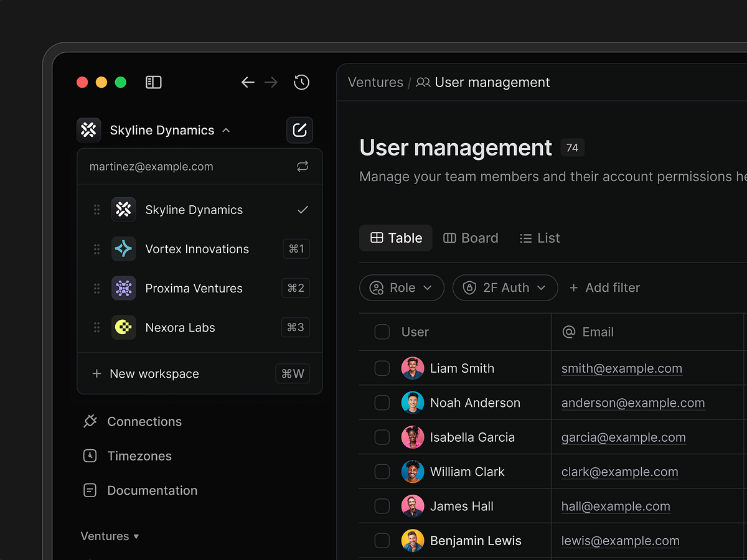The height and width of the screenshot is (560, 747).
Task: Check the box for Benjamin Lewis
Action: point(382,541)
